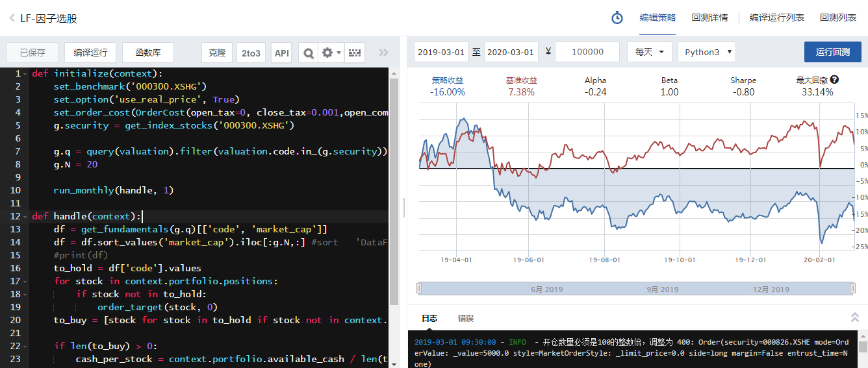Click line number 23 in the gutter

click(15, 359)
